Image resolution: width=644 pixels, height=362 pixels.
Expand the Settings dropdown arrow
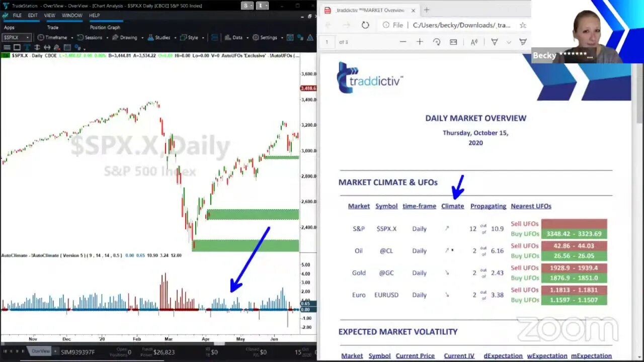(x=282, y=38)
